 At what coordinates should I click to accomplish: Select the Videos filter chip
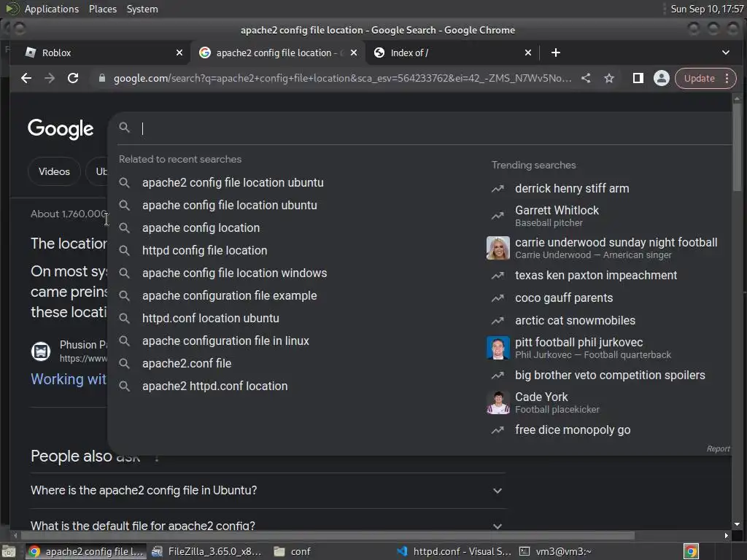pyautogui.click(x=54, y=171)
